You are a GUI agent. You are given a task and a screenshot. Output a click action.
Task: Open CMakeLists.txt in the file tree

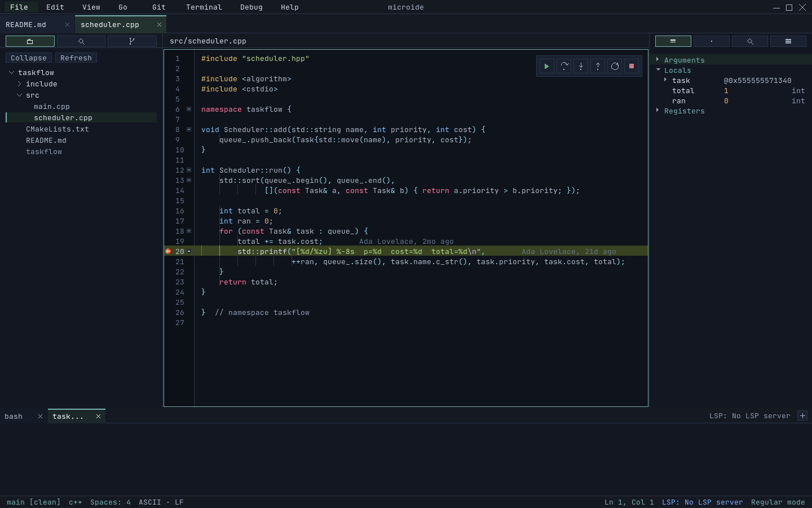pos(58,129)
